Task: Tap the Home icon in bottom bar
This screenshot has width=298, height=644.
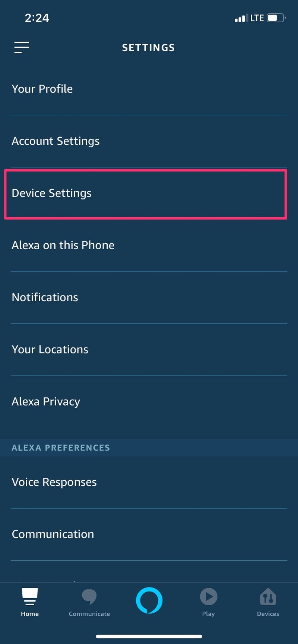Action: (30, 596)
